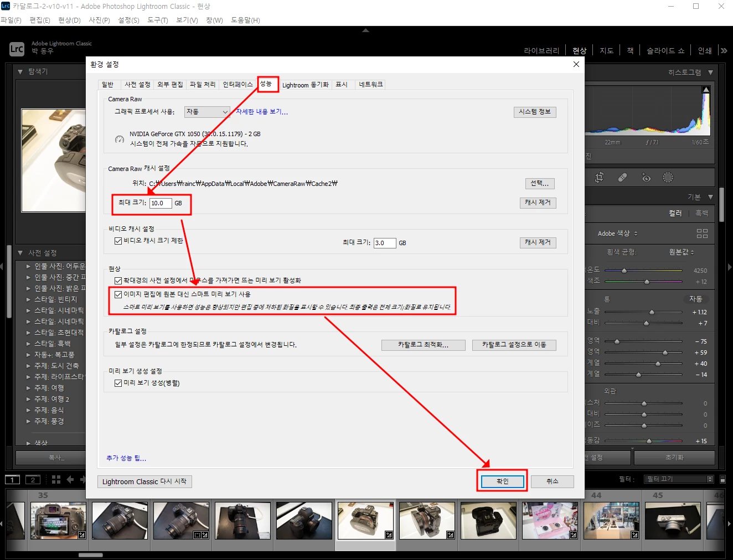Switch treatment to 컬러
The height and width of the screenshot is (560, 733).
tap(675, 213)
